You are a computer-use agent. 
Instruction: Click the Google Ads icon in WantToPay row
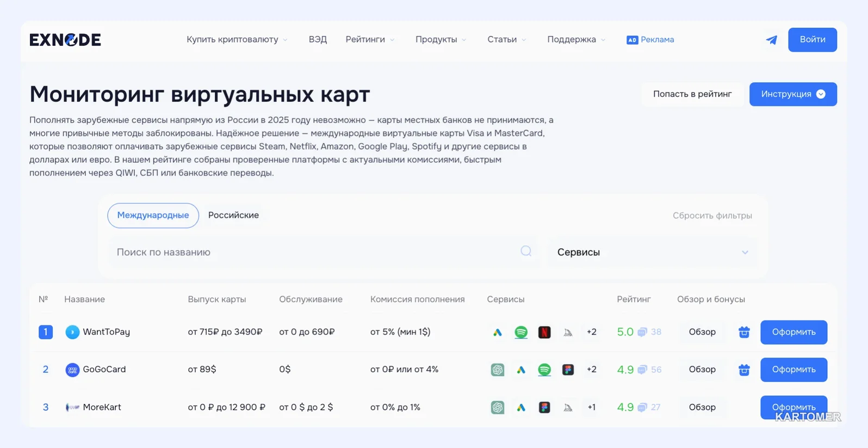click(498, 332)
